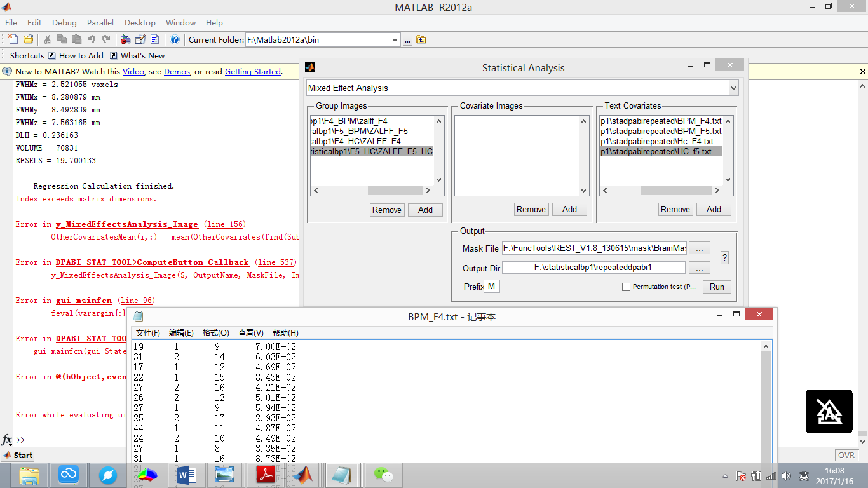The image size is (868, 488).
Task: Toggle the Permutation test checkbox
Action: [627, 287]
